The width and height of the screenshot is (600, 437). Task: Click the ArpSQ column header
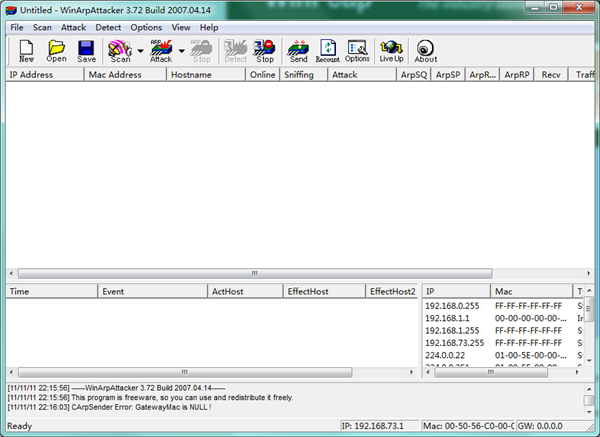pos(414,75)
